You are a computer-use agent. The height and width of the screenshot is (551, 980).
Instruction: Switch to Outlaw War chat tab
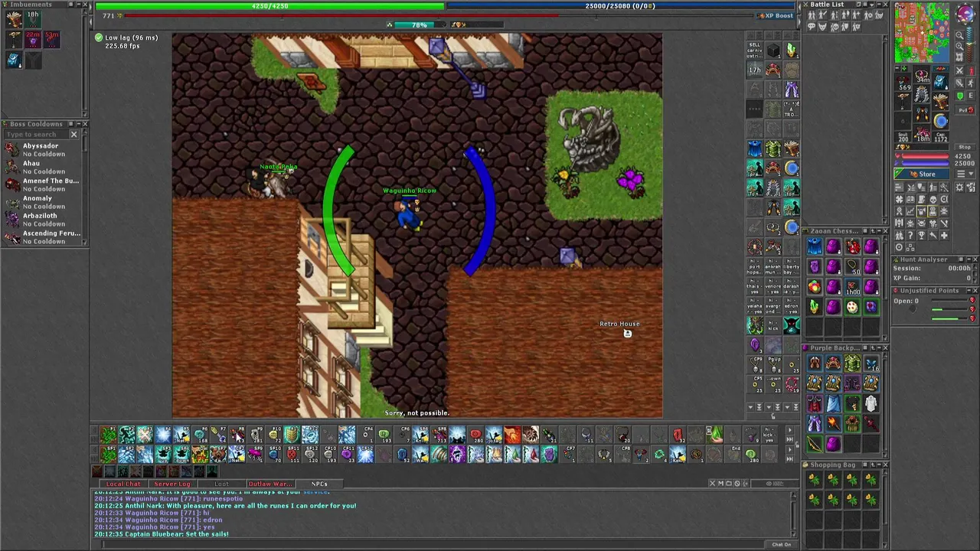click(x=269, y=484)
